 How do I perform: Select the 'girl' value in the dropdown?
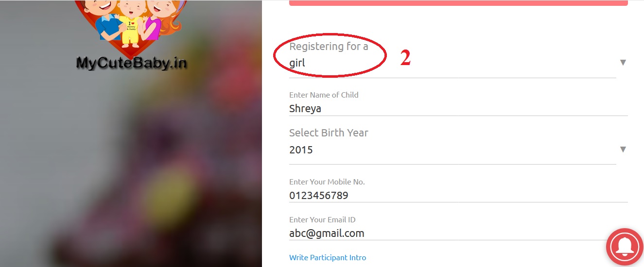(297, 63)
